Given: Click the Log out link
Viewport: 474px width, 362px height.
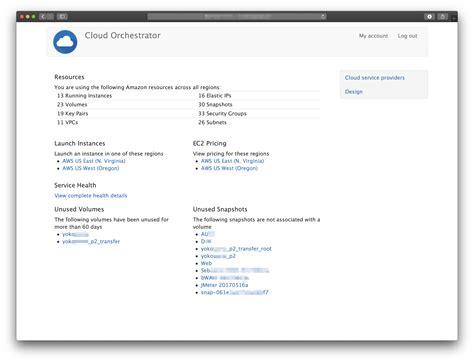Looking at the screenshot, I should (407, 36).
